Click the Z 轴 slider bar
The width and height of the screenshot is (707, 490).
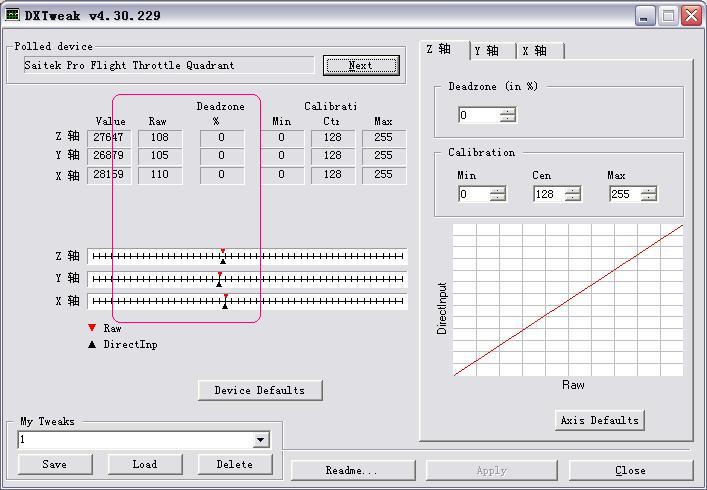247,256
